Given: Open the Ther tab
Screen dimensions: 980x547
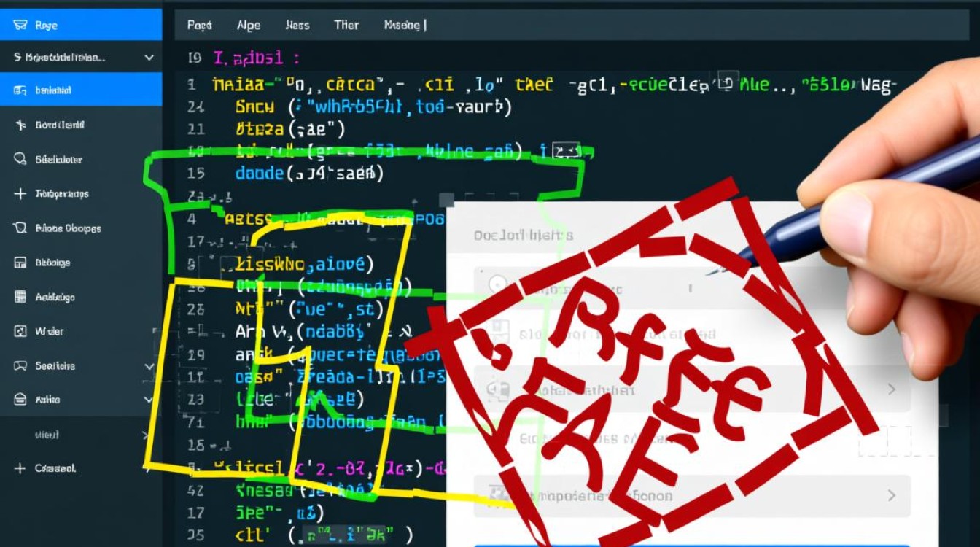Looking at the screenshot, I should [346, 25].
